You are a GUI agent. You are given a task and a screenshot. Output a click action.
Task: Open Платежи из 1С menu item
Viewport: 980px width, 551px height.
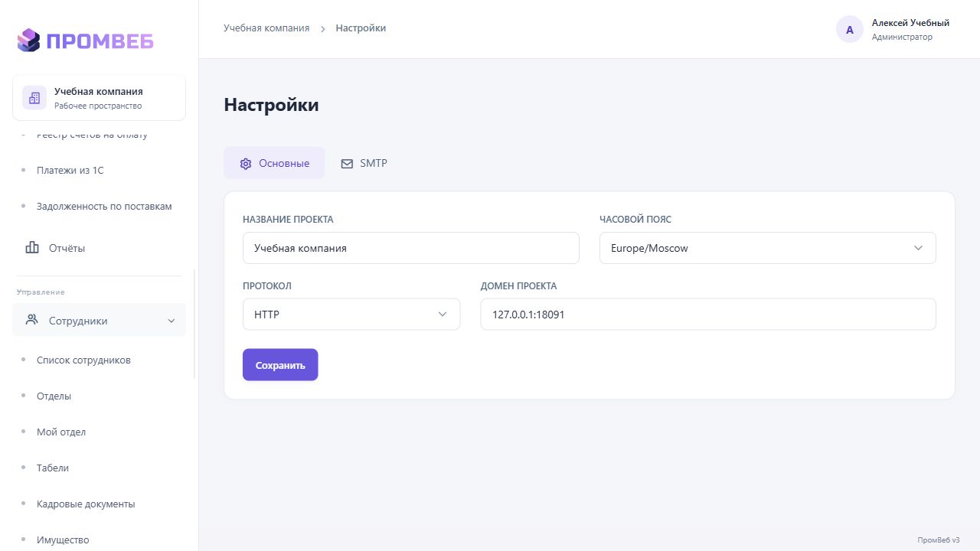pos(70,170)
